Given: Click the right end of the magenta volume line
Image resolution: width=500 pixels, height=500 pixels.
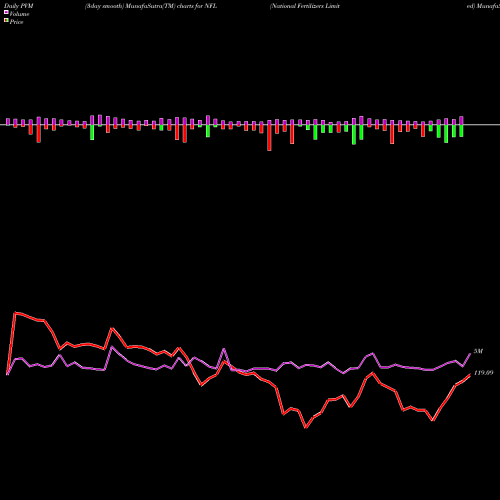Looking at the screenshot, I should [x=470, y=354].
